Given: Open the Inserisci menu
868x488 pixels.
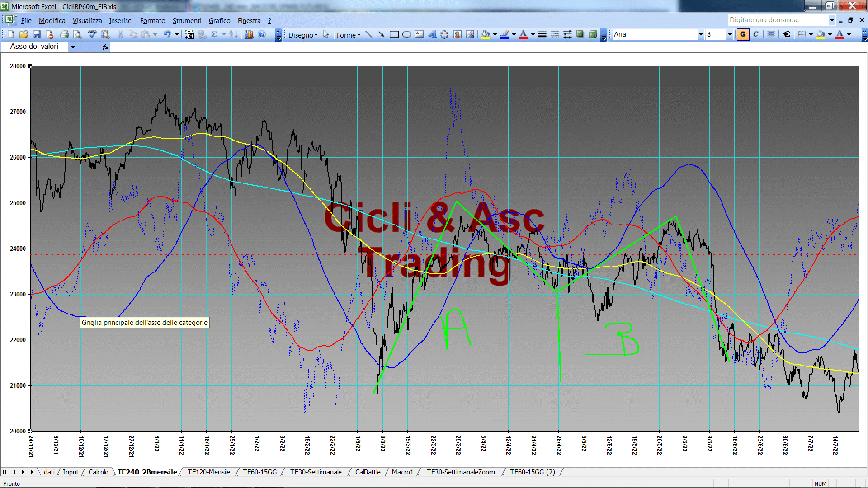Looking at the screenshot, I should click(x=121, y=21).
